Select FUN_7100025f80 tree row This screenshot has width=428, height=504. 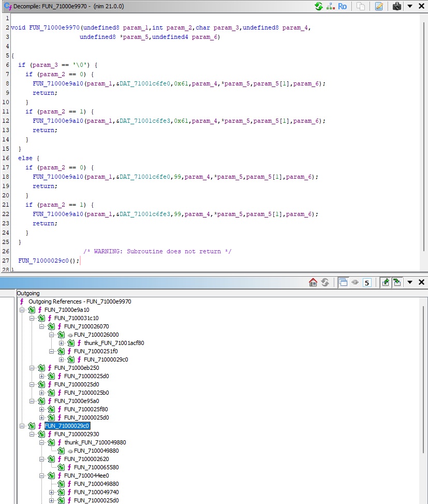[86, 409]
